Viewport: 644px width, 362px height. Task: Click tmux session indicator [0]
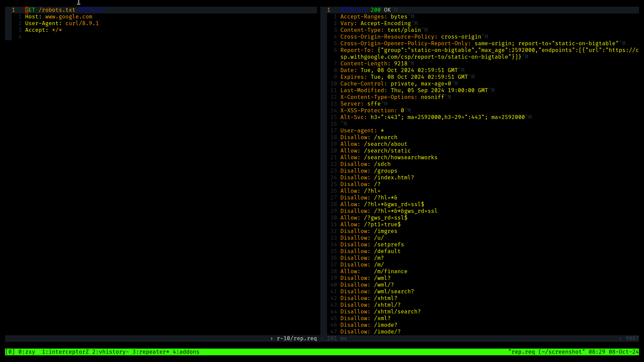tap(10, 352)
